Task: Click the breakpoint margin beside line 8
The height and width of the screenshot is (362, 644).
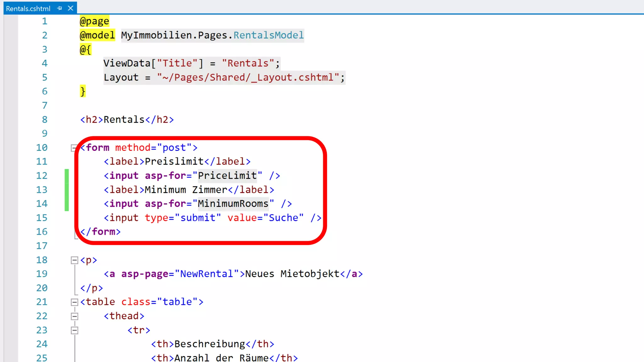Action: point(11,120)
